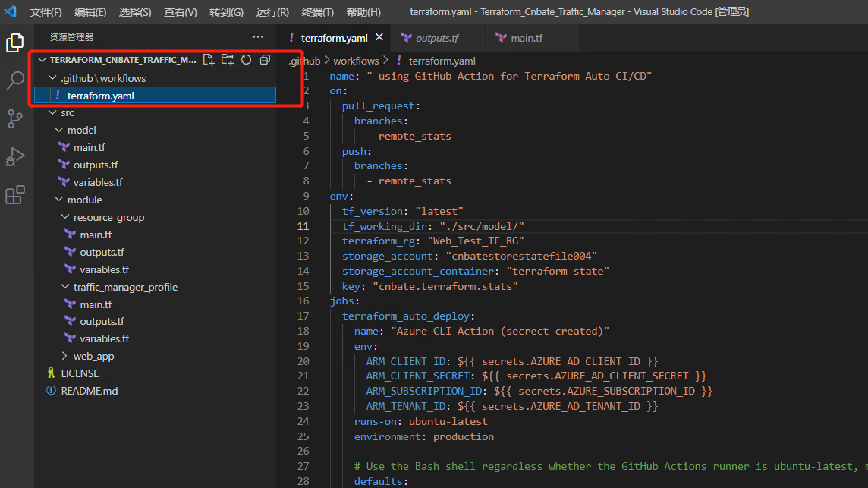
Task: Open the 文件(F) menu
Action: point(46,12)
